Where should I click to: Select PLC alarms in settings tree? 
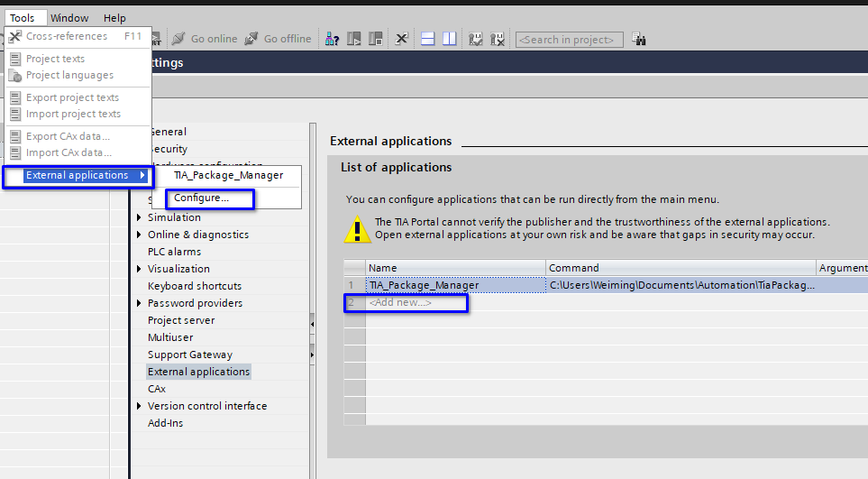(174, 252)
